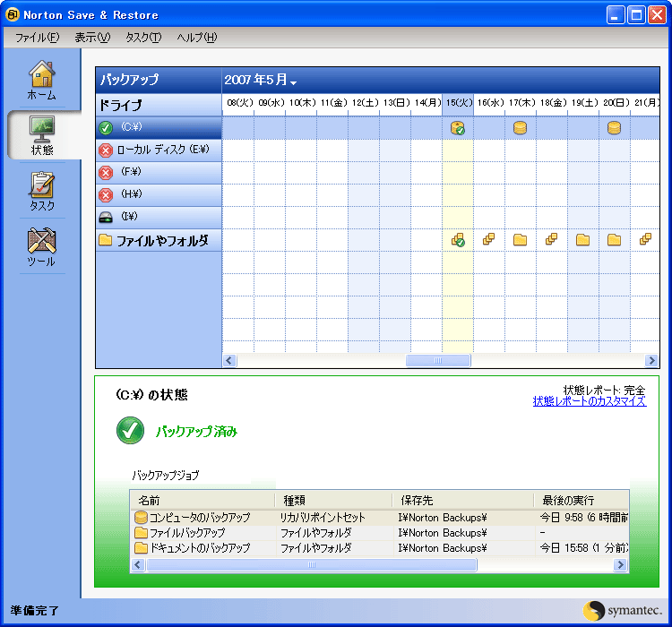
Task: Open the タスク(T) menu
Action: (143, 38)
